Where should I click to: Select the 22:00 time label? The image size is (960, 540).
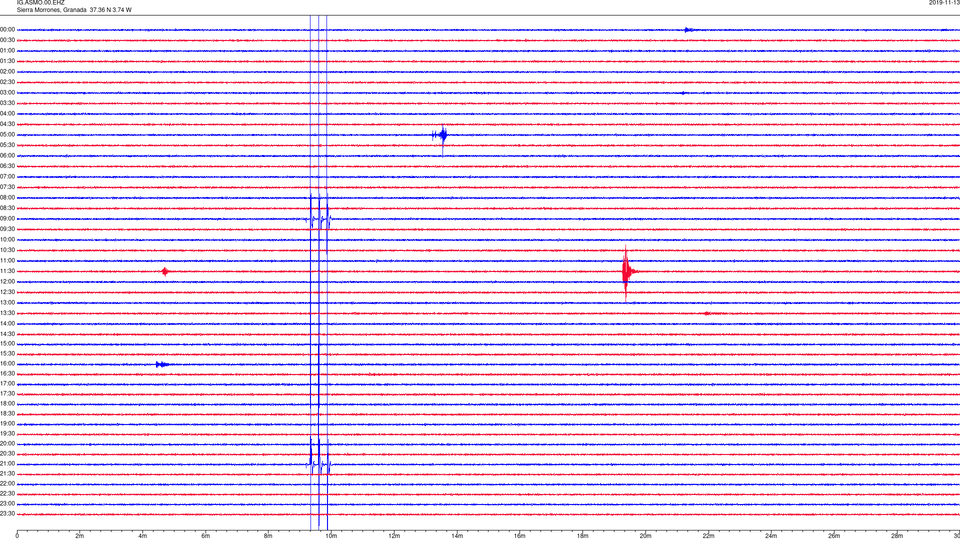(7, 484)
